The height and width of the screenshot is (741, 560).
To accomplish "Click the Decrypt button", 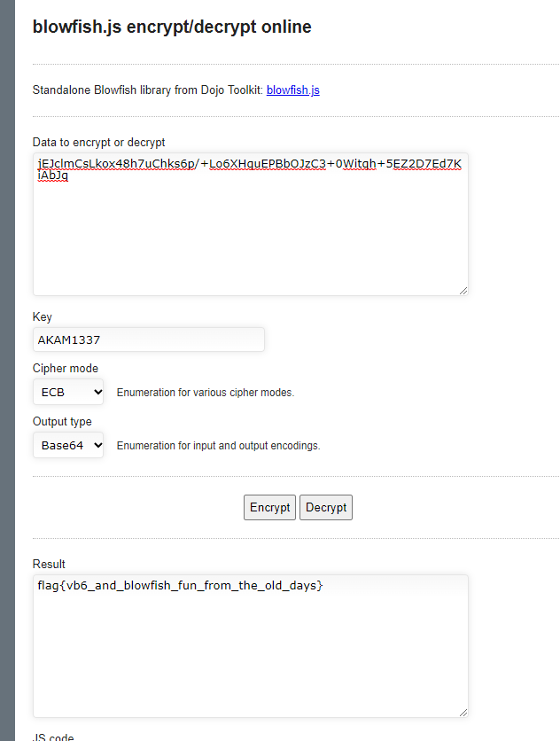I will [x=326, y=508].
